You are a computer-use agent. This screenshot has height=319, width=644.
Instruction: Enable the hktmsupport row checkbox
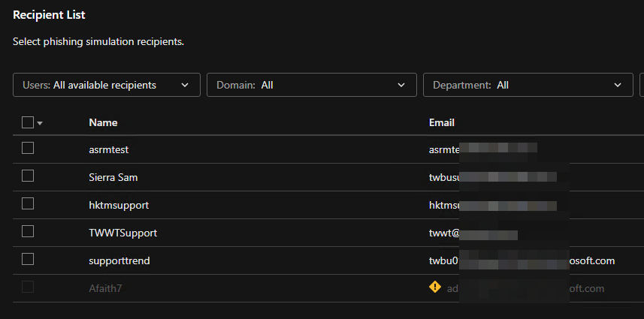click(28, 204)
